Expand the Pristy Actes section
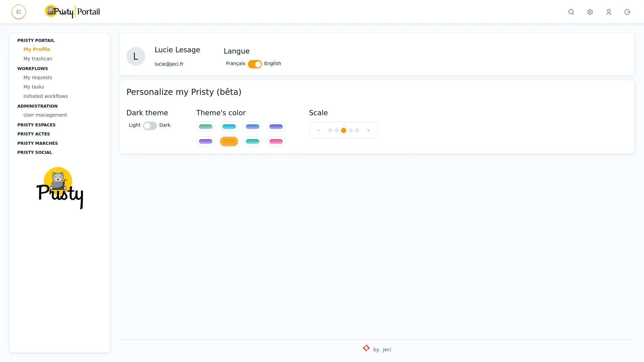The height and width of the screenshot is (362, 644). [34, 134]
